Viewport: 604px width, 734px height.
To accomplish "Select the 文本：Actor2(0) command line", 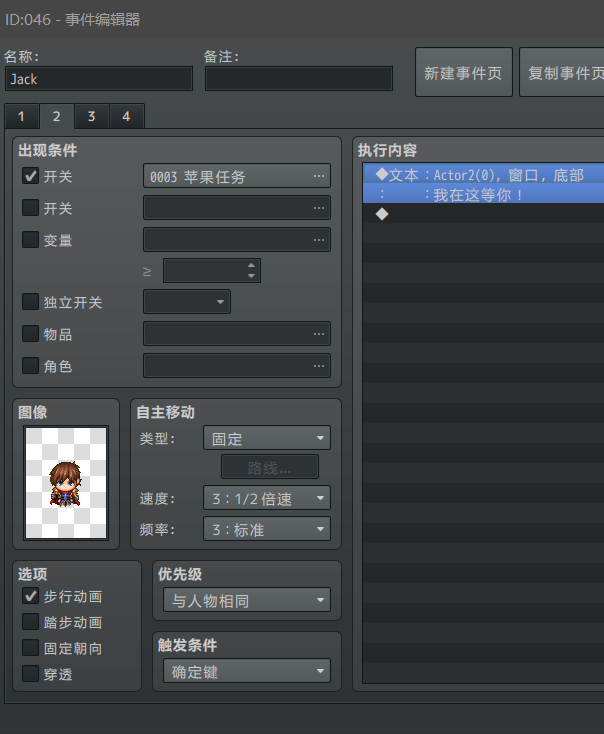I will 483,174.
